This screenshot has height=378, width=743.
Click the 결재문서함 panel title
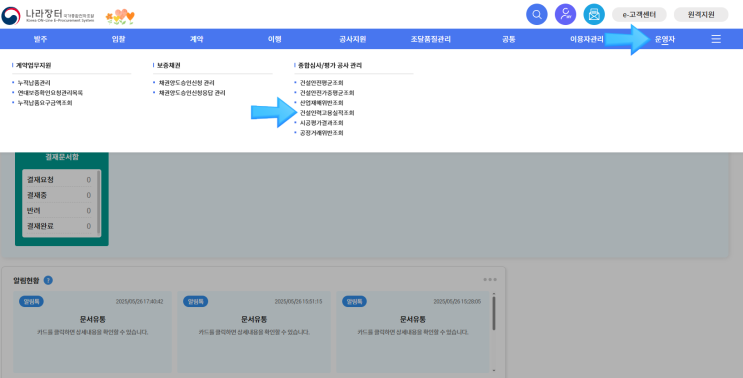(62, 157)
